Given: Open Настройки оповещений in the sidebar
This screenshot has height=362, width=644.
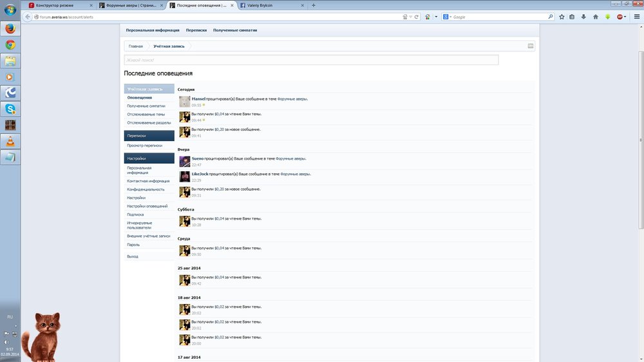Looking at the screenshot, I should pos(147,206).
